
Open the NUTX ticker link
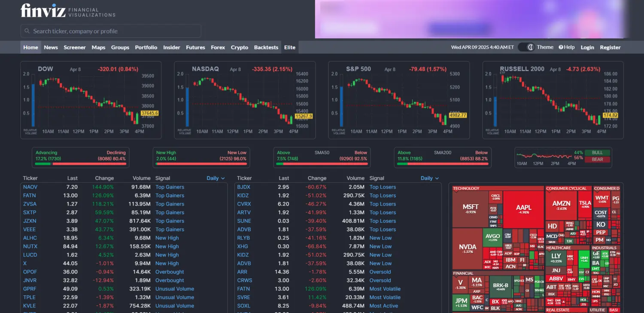(30, 246)
